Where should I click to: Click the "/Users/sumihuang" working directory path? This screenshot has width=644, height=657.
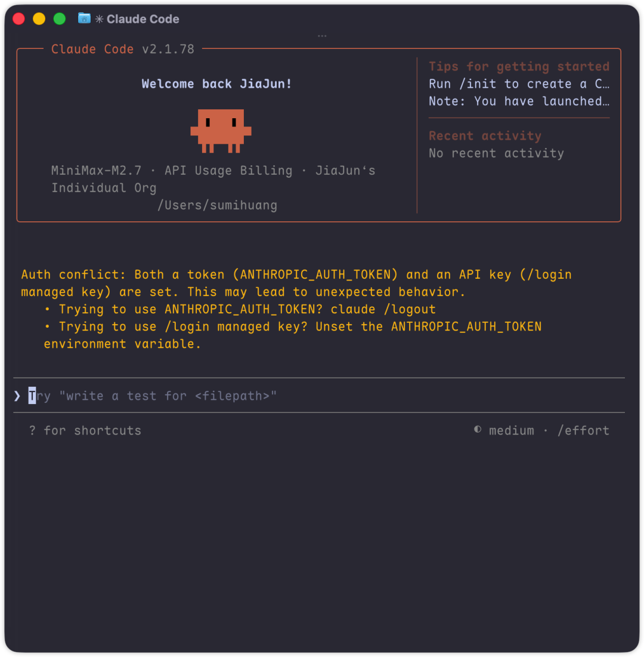(217, 205)
